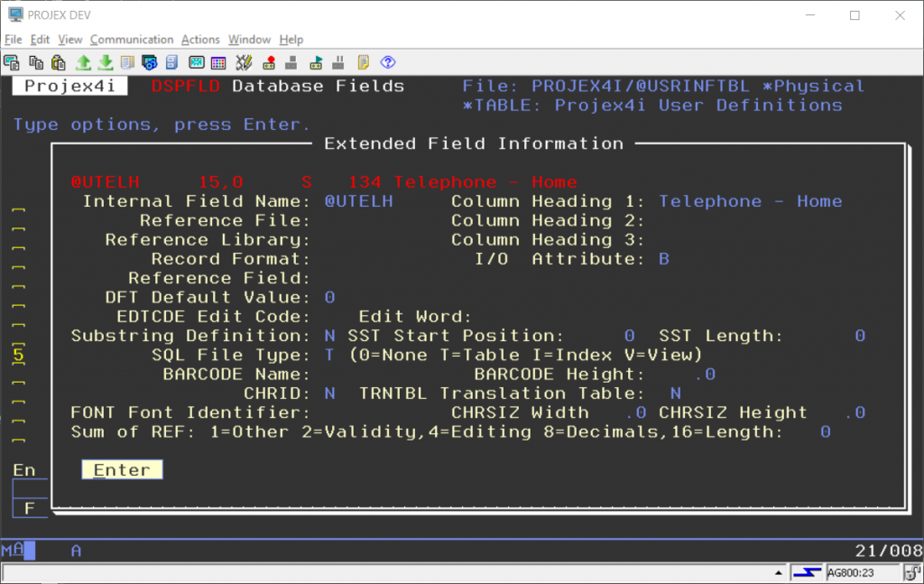Open the Help menu
This screenshot has width=924, height=584.
click(x=291, y=40)
